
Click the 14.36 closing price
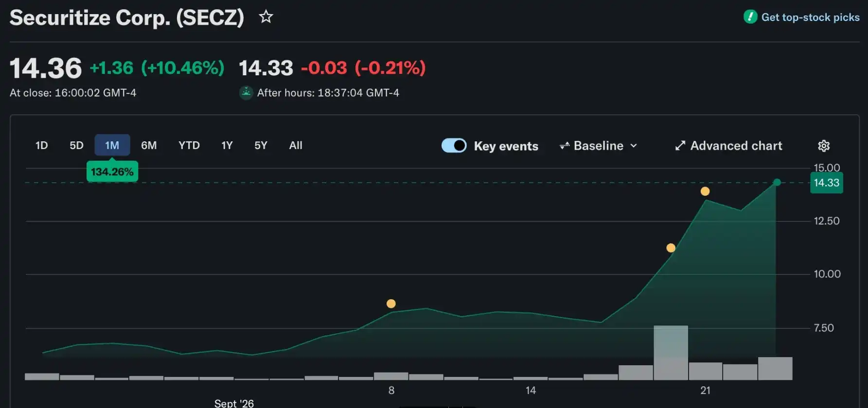(x=46, y=68)
